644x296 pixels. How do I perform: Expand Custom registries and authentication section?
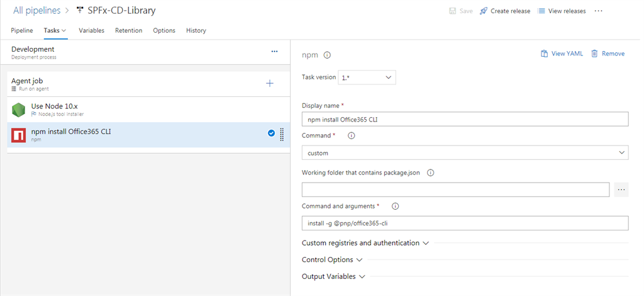365,243
